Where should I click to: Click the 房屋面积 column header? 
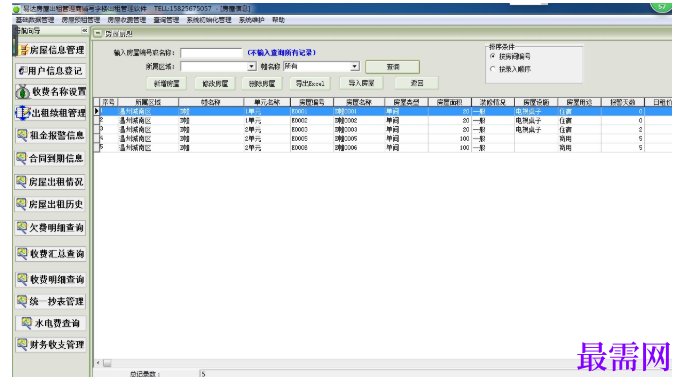pyautogui.click(x=450, y=102)
